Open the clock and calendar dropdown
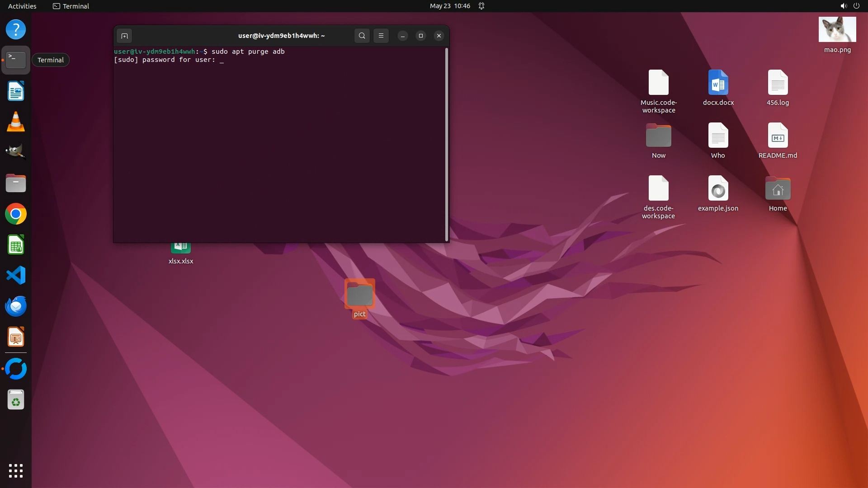The image size is (868, 488). click(x=449, y=6)
